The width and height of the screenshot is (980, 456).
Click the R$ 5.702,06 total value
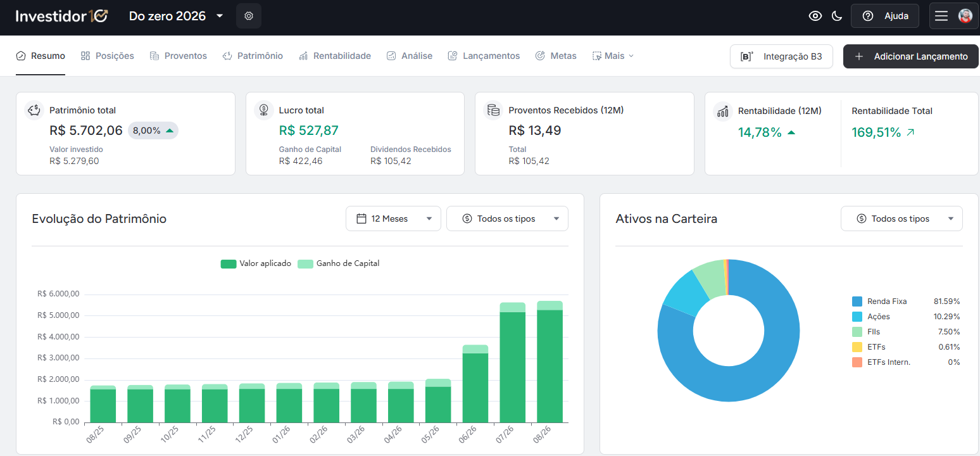pos(86,130)
